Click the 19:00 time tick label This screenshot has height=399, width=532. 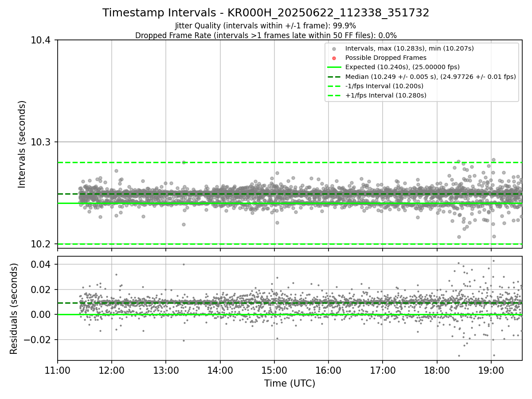(491, 370)
